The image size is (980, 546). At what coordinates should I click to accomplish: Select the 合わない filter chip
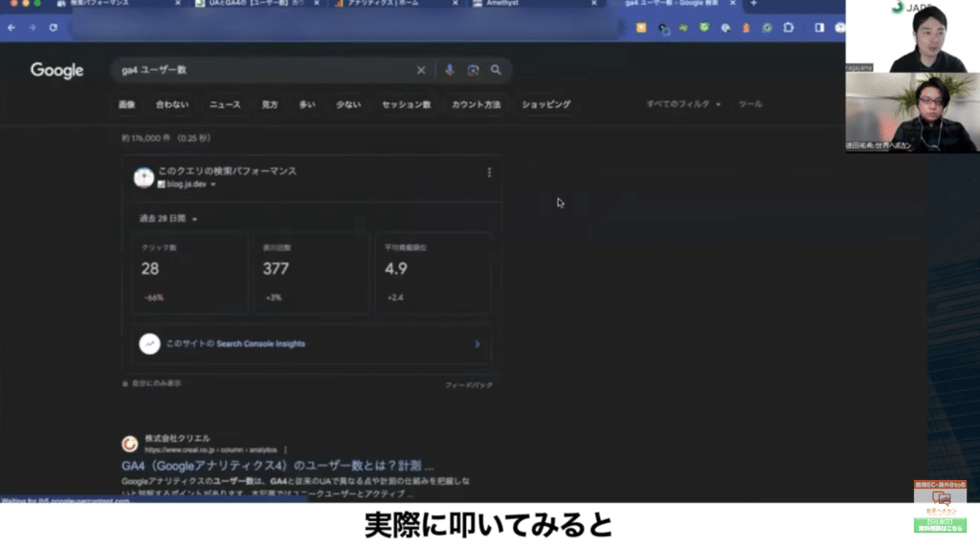172,104
